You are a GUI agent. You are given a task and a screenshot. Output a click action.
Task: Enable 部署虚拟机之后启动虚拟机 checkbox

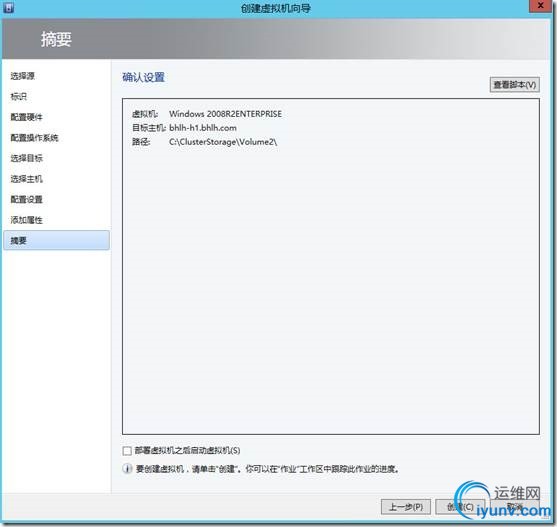coord(127,451)
